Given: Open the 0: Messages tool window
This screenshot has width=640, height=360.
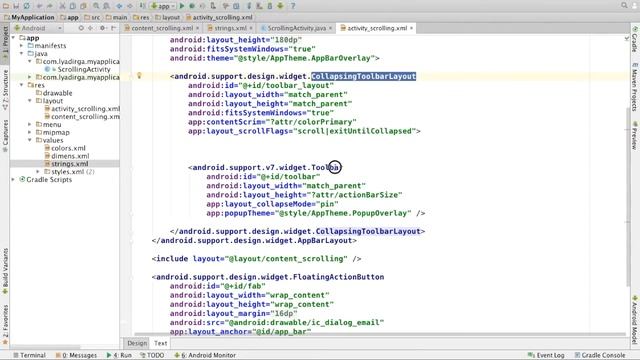Looking at the screenshot, I should (x=76, y=355).
